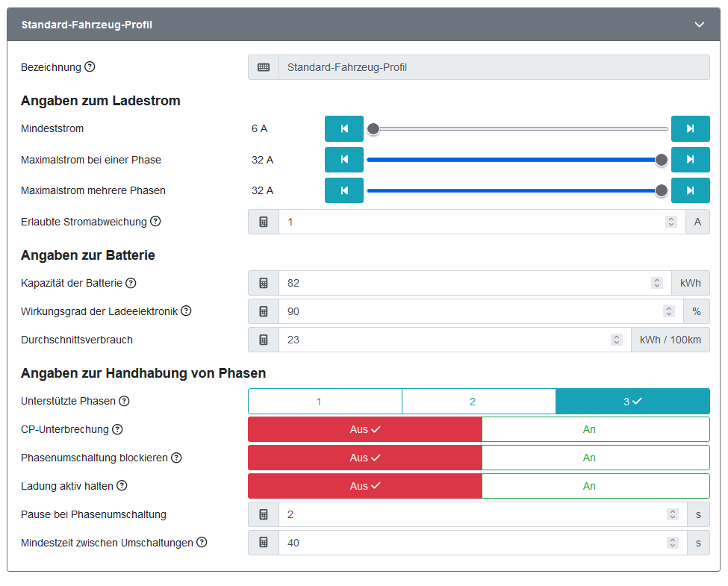Click stepper arrows in Durchschnittsverbrauch field
The width and height of the screenshot is (728, 586).
[x=617, y=340]
